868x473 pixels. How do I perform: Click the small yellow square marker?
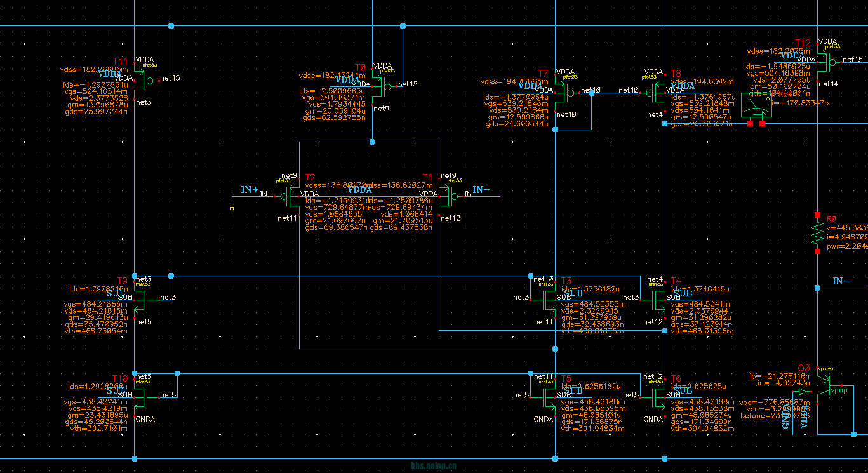[x=232, y=208]
